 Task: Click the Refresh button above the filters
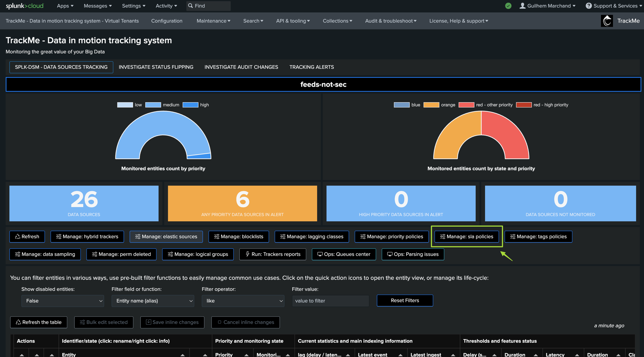[x=27, y=236]
